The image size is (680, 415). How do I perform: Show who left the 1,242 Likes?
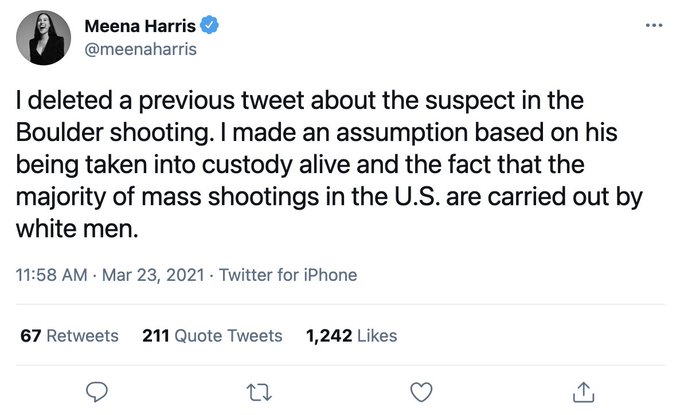click(x=352, y=335)
